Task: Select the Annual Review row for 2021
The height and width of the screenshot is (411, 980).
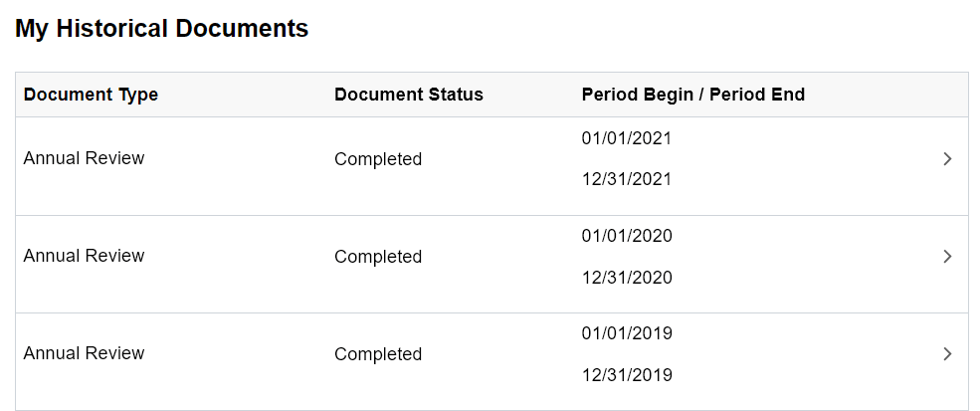Action: (x=85, y=158)
